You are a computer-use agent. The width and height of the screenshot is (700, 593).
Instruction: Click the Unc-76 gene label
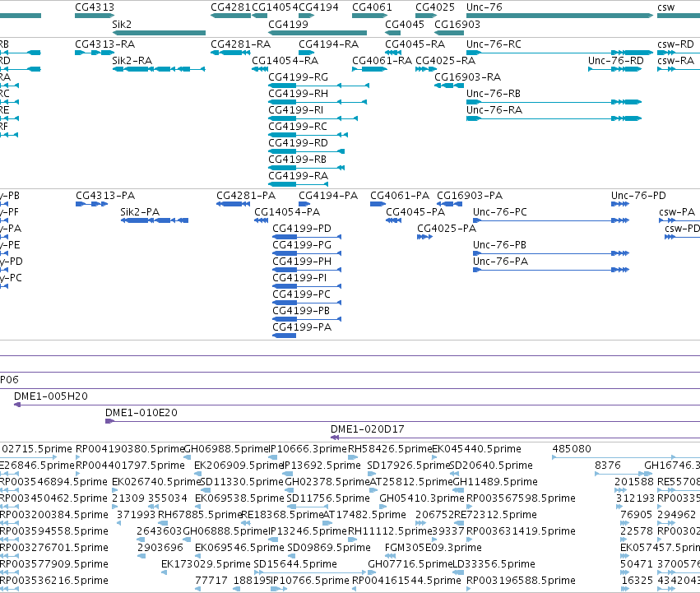point(484,7)
